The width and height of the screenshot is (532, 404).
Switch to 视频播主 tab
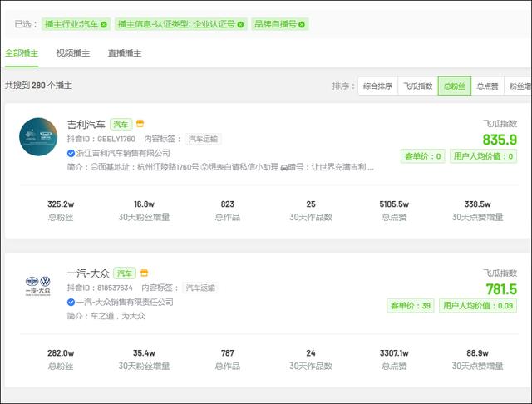pos(73,53)
